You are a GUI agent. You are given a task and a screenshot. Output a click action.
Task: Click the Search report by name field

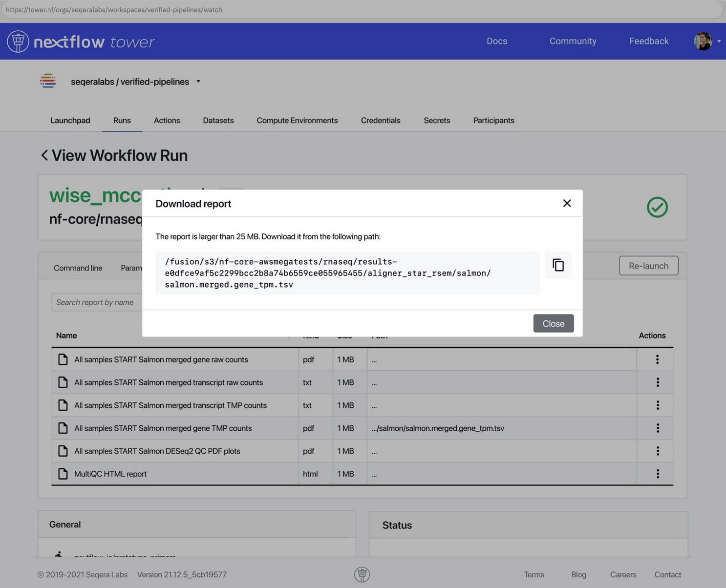click(x=97, y=302)
